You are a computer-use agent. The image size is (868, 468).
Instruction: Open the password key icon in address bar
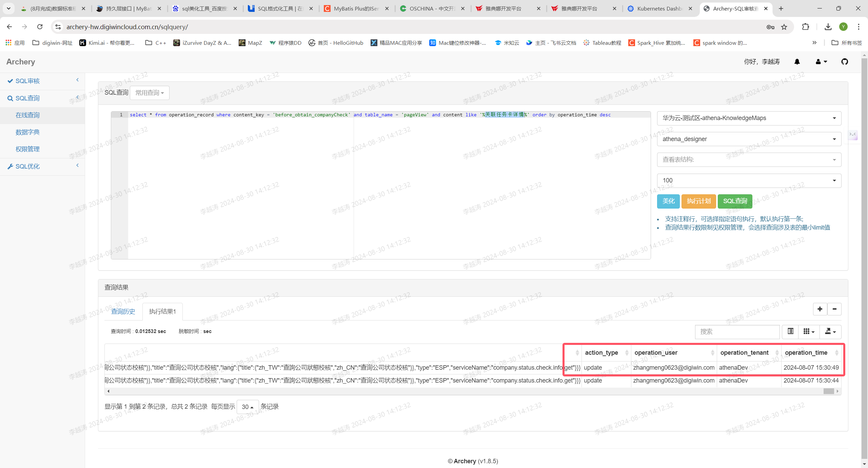pyautogui.click(x=770, y=27)
